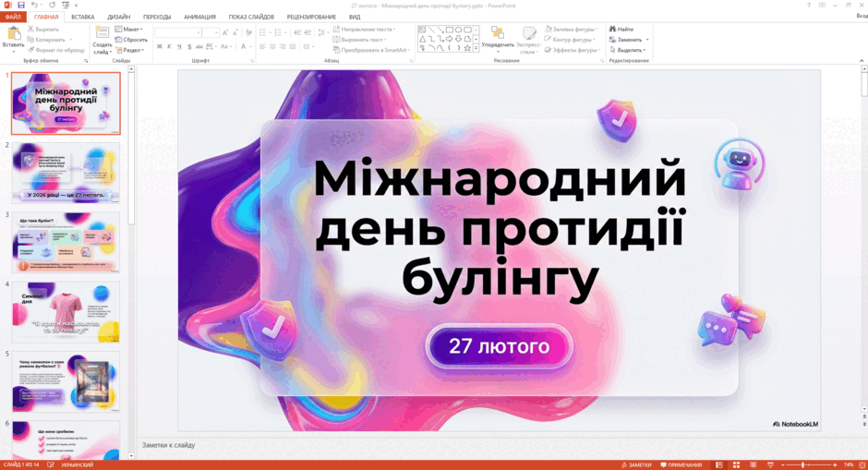Click the Вставить (Paste) clipboard icon
Image resolution: width=868 pixels, height=470 pixels.
click(13, 34)
